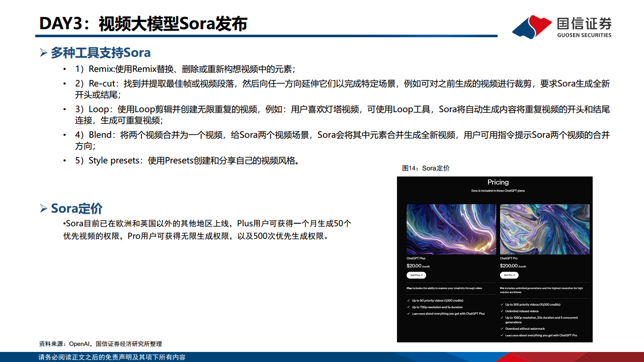Click the "4）Blend" bullet line
644x362 pixels.
coord(342,141)
